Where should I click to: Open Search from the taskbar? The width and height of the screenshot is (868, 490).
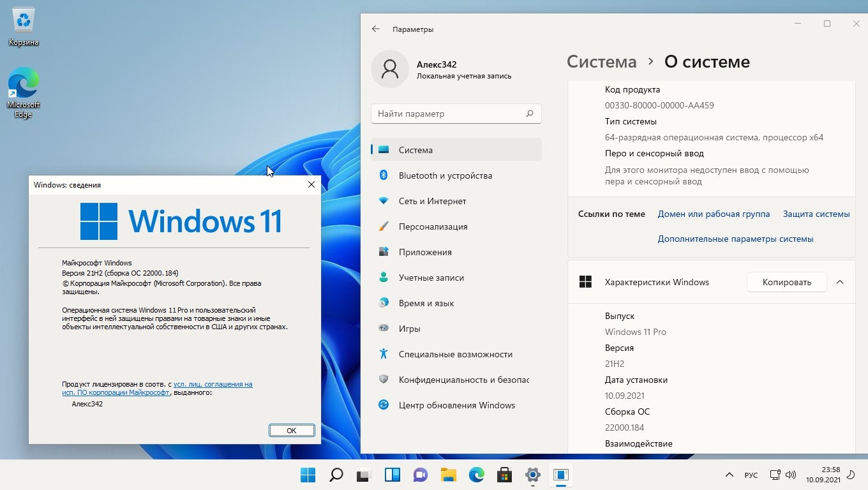pos(336,475)
